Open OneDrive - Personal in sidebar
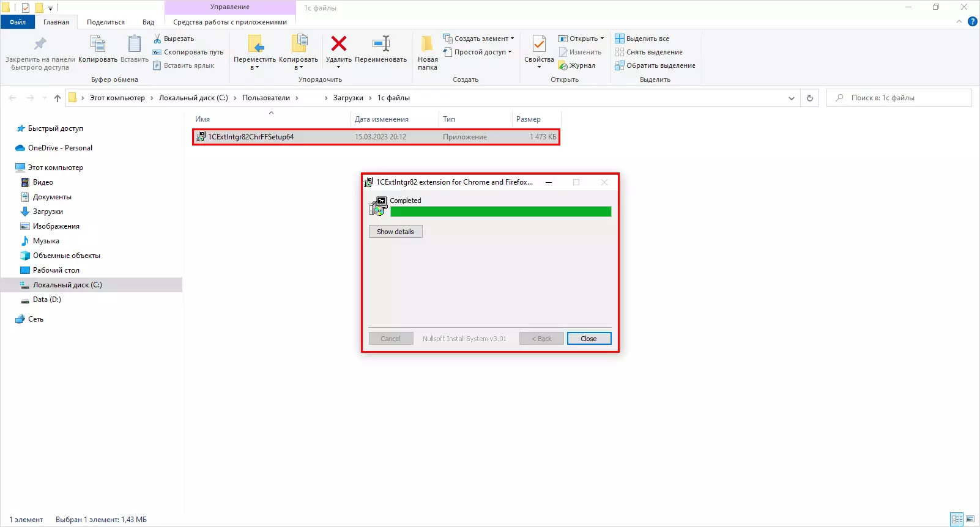Image resolution: width=980 pixels, height=527 pixels. (60, 148)
